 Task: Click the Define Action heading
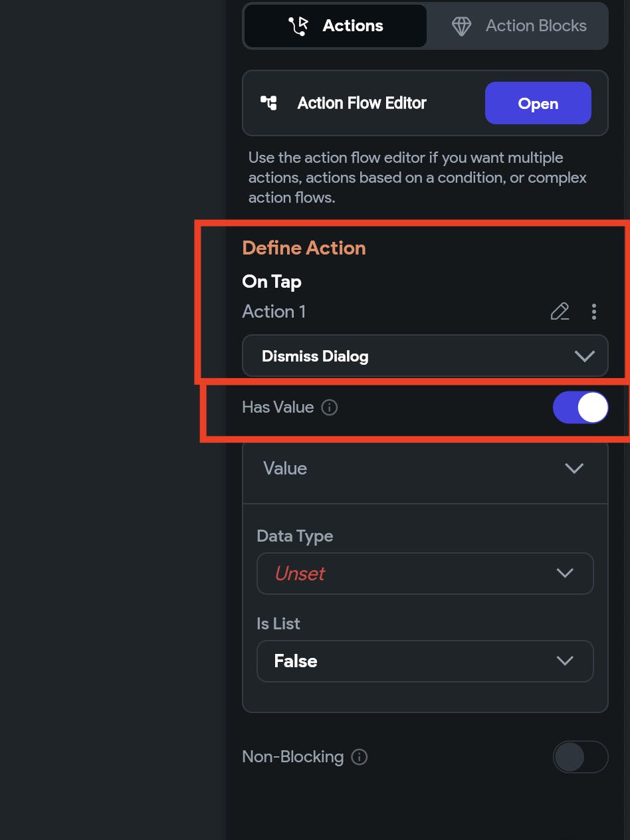click(x=304, y=248)
